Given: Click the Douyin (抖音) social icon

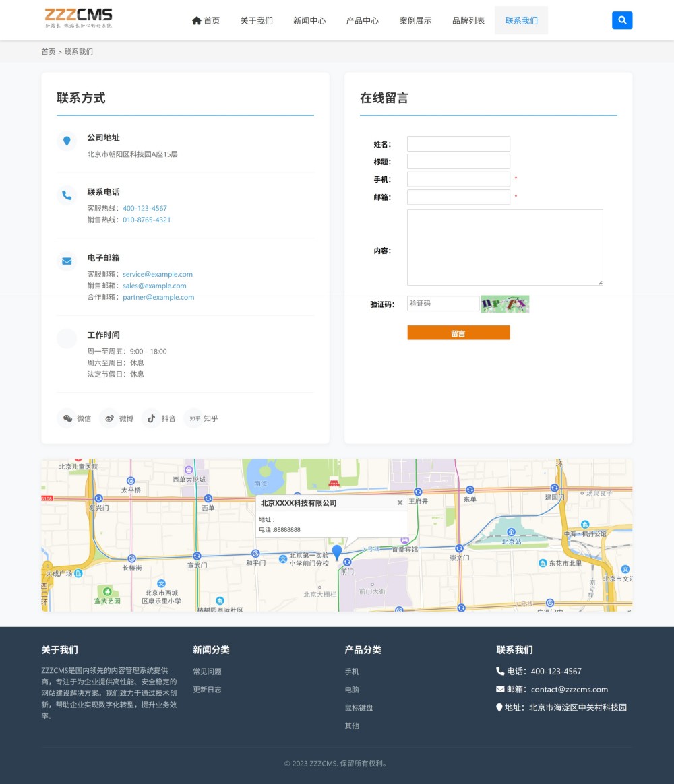Looking at the screenshot, I should pyautogui.click(x=152, y=418).
